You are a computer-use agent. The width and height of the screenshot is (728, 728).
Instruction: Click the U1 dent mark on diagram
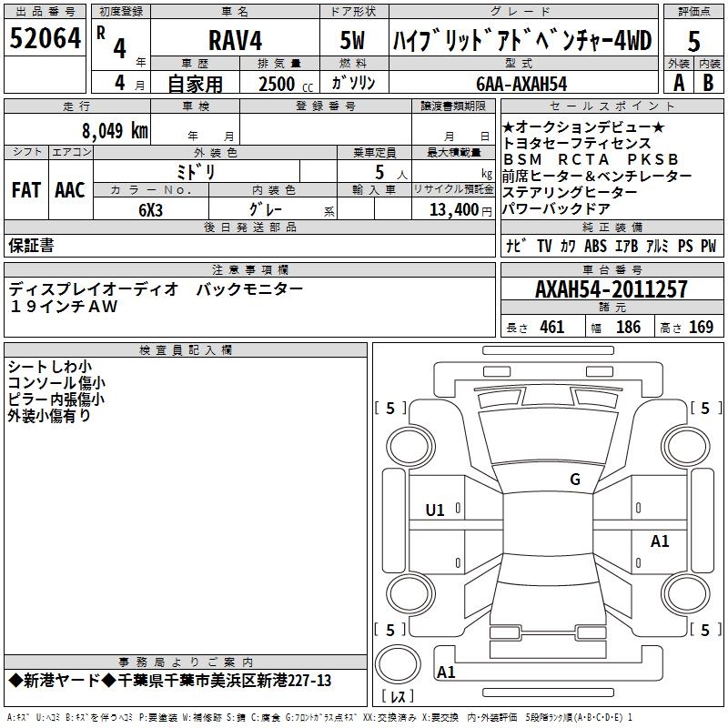pos(435,511)
